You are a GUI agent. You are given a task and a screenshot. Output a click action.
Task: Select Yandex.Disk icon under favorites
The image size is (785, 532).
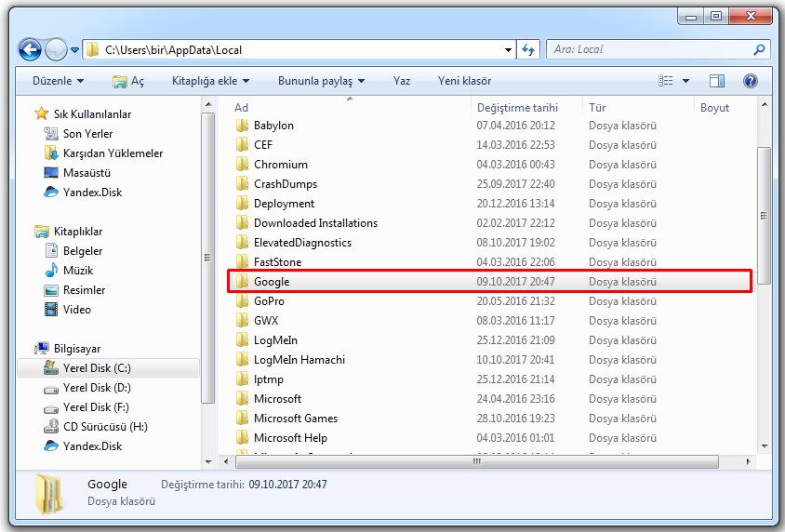coord(52,193)
